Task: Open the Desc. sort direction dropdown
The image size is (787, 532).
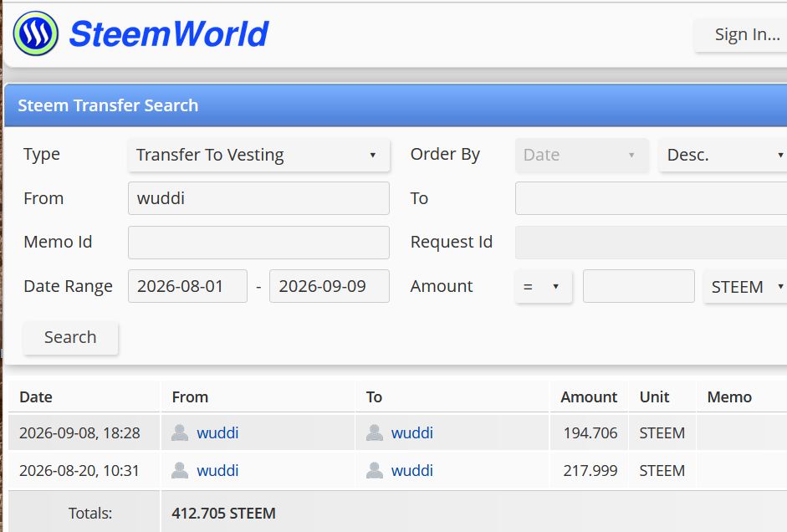Action: tap(723, 155)
